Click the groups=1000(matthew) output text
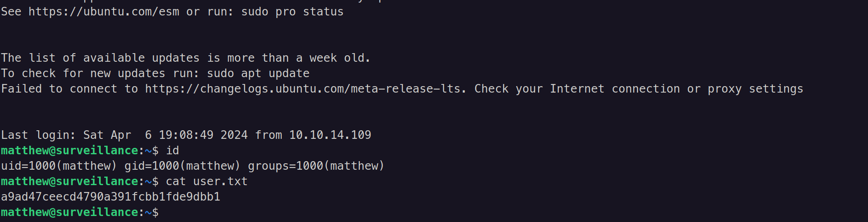Viewport: 868px width, 222px height. pyautogui.click(x=316, y=166)
